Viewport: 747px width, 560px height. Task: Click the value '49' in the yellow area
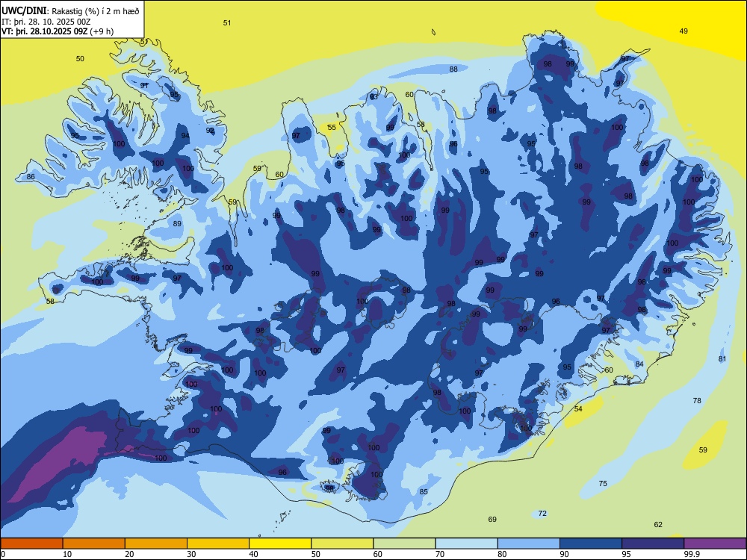click(684, 31)
